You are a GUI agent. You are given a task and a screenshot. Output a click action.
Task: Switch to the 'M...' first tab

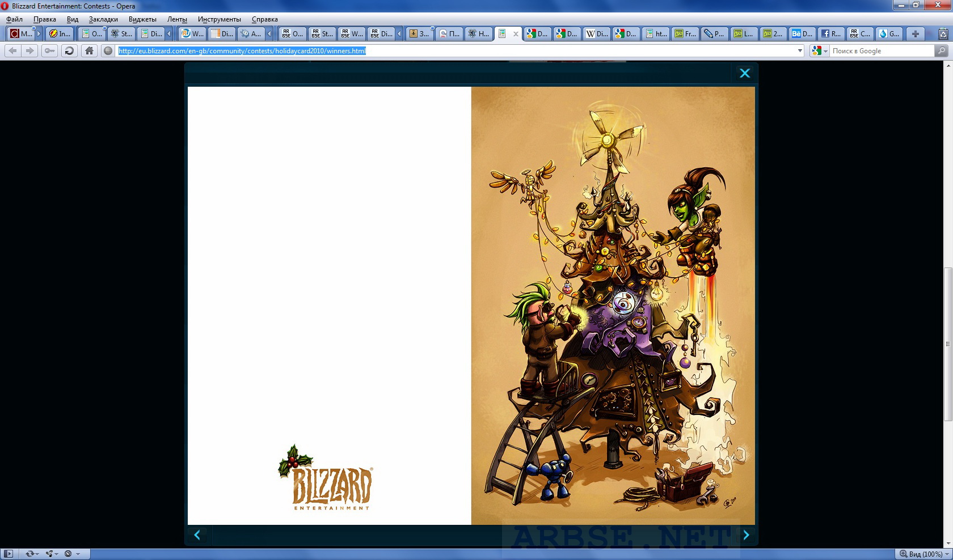pos(21,34)
